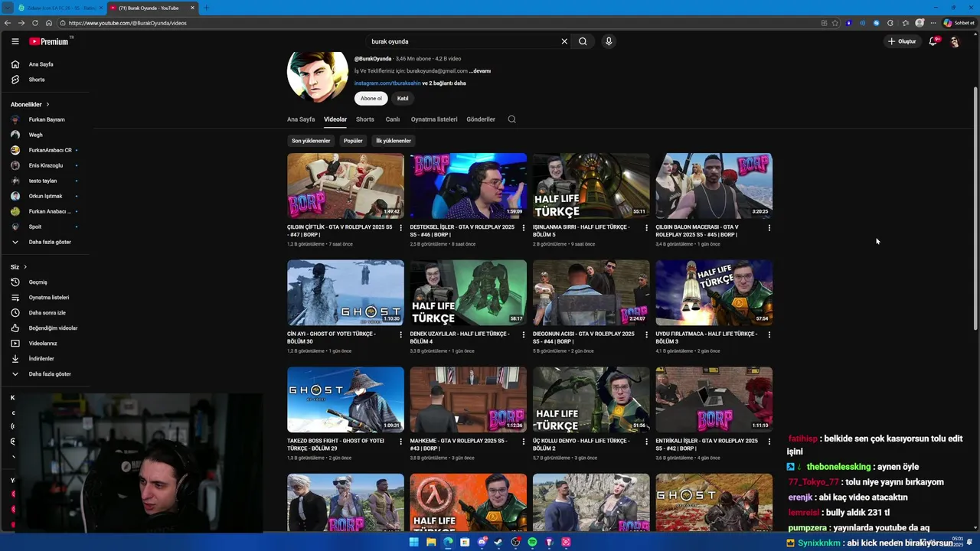The height and width of the screenshot is (551, 980).
Task: Open Windows Start menu
Action: point(414,542)
